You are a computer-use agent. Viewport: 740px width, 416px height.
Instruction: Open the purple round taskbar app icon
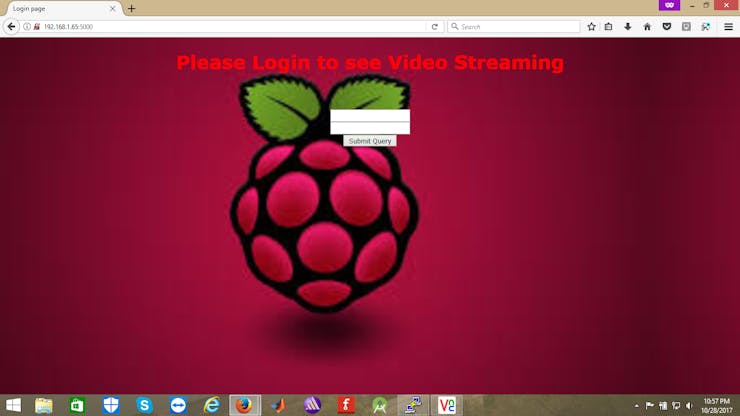[x=312, y=405]
